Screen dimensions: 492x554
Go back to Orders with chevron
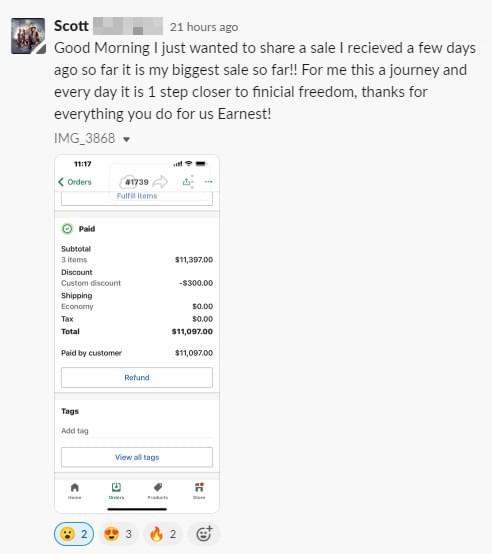61,182
